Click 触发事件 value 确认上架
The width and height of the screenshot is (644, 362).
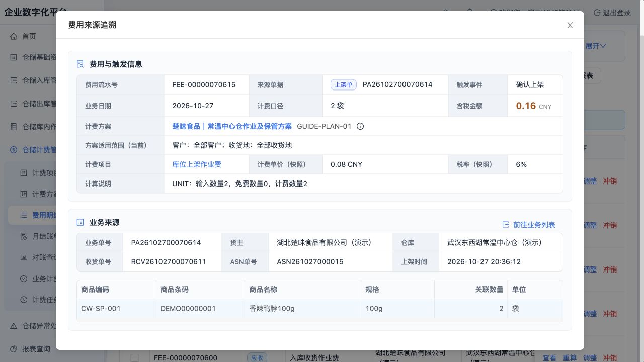[530, 84]
